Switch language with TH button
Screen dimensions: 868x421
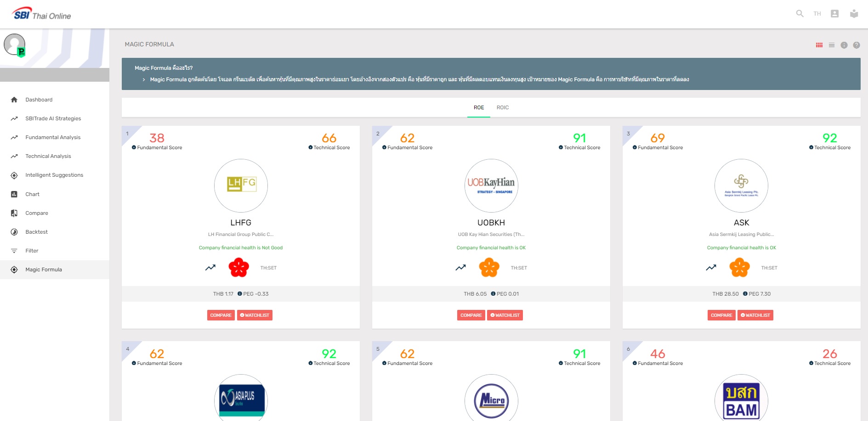817,14
